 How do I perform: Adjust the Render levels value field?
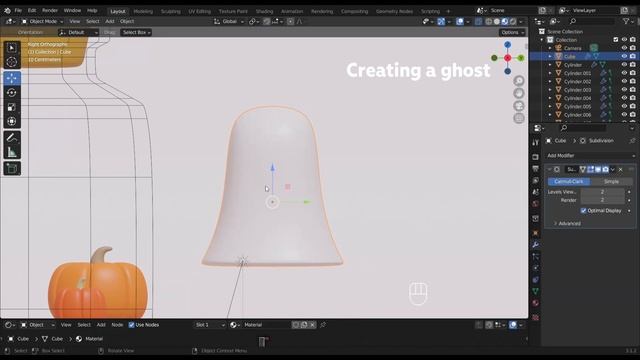click(x=602, y=200)
